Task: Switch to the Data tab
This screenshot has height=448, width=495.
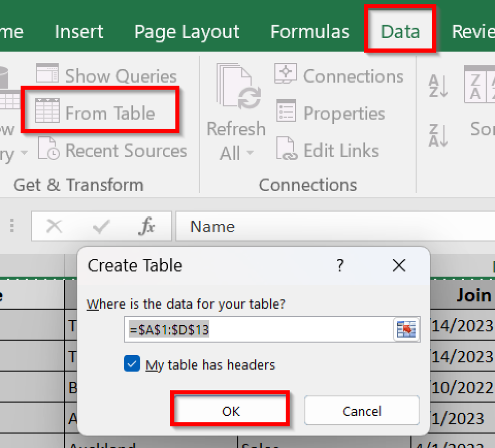Action: [400, 31]
